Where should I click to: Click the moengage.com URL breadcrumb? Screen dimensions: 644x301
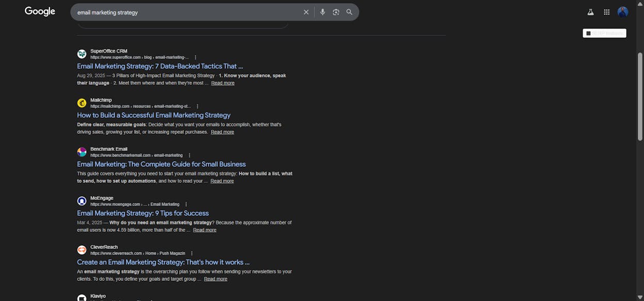(135, 204)
